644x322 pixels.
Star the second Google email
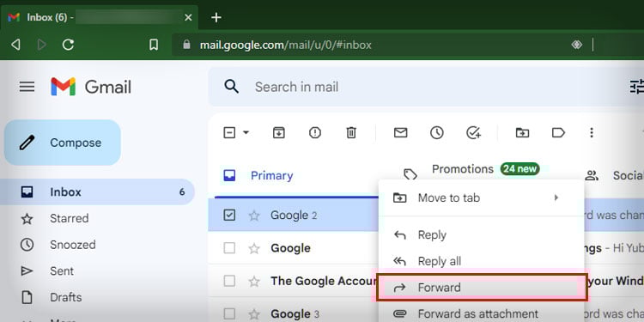point(254,248)
